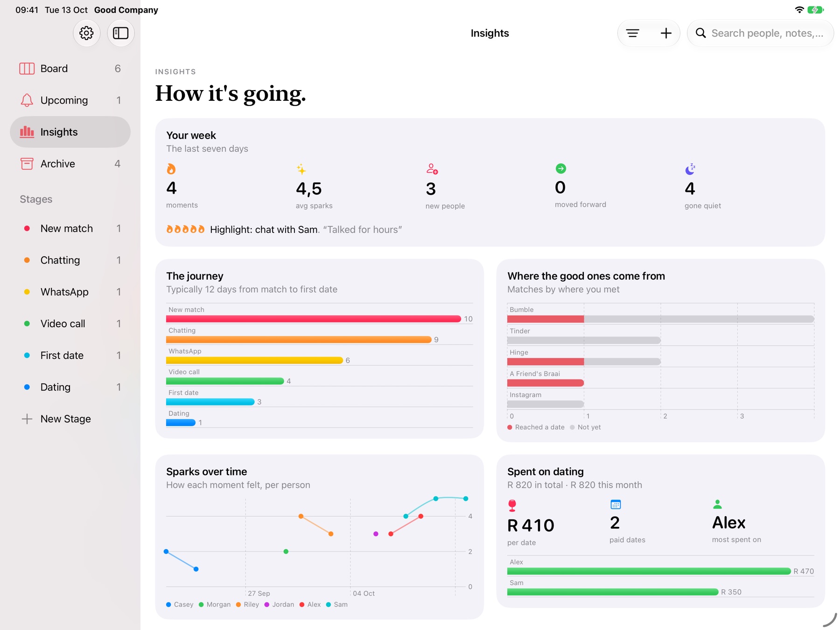The height and width of the screenshot is (630, 840).
Task: Open the Upcoming section
Action: coord(70,100)
